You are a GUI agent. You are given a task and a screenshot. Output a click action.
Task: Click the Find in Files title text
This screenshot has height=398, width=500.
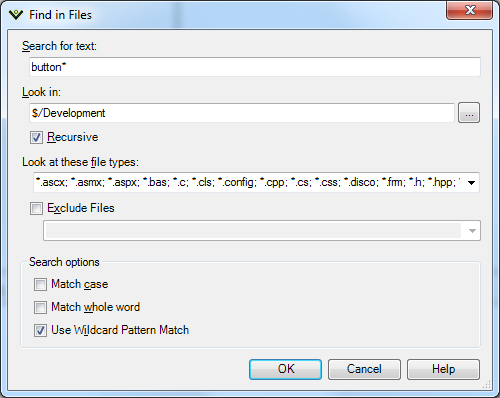coord(60,15)
